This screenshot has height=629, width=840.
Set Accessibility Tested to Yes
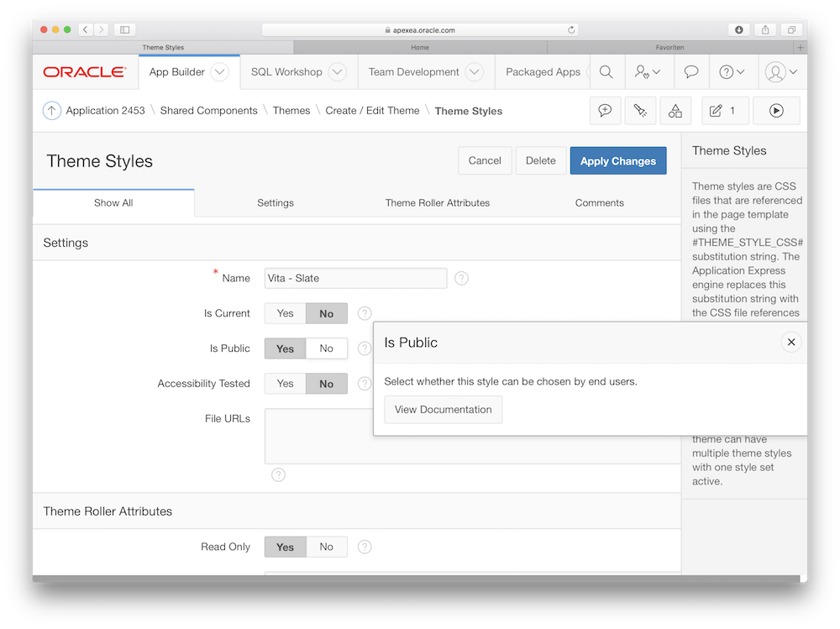click(286, 384)
